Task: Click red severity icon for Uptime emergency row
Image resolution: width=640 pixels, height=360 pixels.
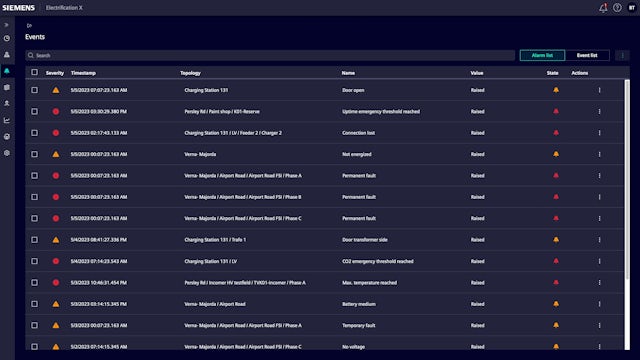Action: pos(56,111)
